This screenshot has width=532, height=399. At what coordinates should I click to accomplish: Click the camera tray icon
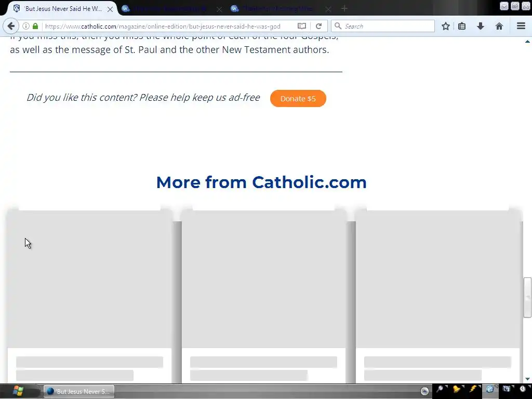(506, 389)
